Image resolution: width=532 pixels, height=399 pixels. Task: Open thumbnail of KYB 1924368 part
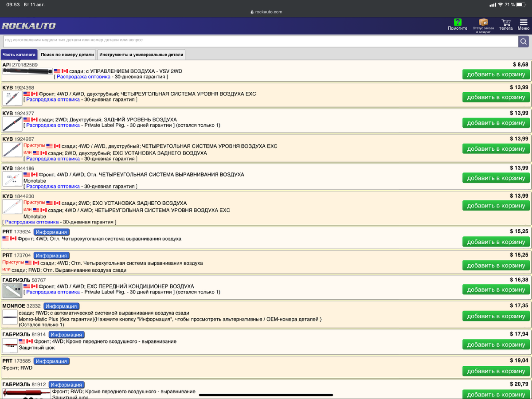[12, 98]
